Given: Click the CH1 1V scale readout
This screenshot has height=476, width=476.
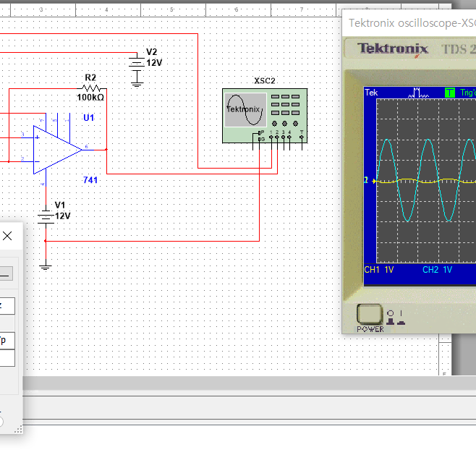Looking at the screenshot, I should click(x=379, y=270).
